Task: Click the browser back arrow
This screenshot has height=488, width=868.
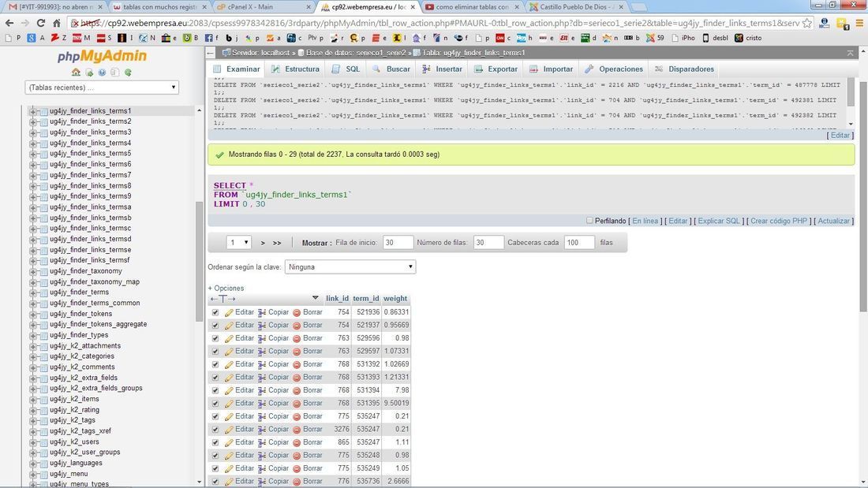Action: [x=9, y=23]
